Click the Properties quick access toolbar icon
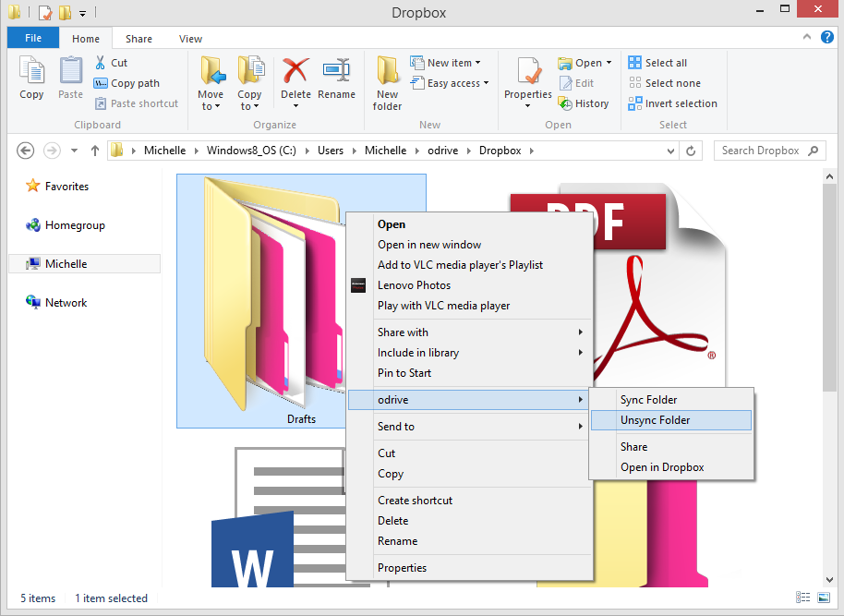The image size is (844, 616). [46, 12]
